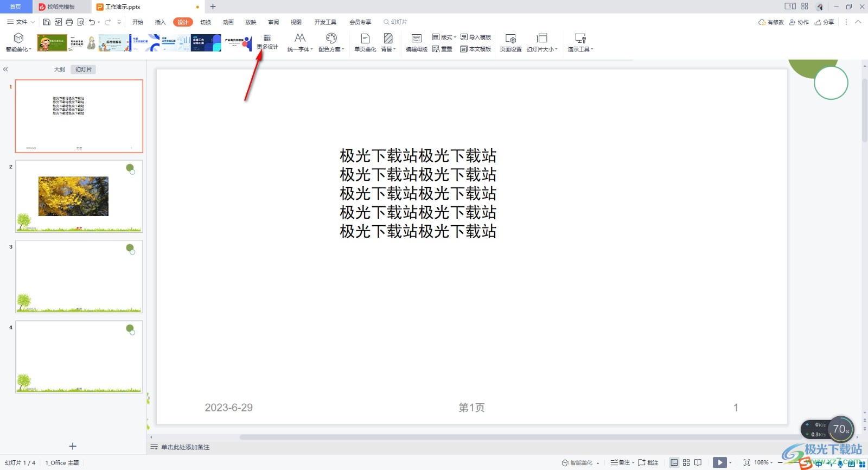Switch to 大纲 outline pane tab
The image size is (868, 470).
pos(60,69)
